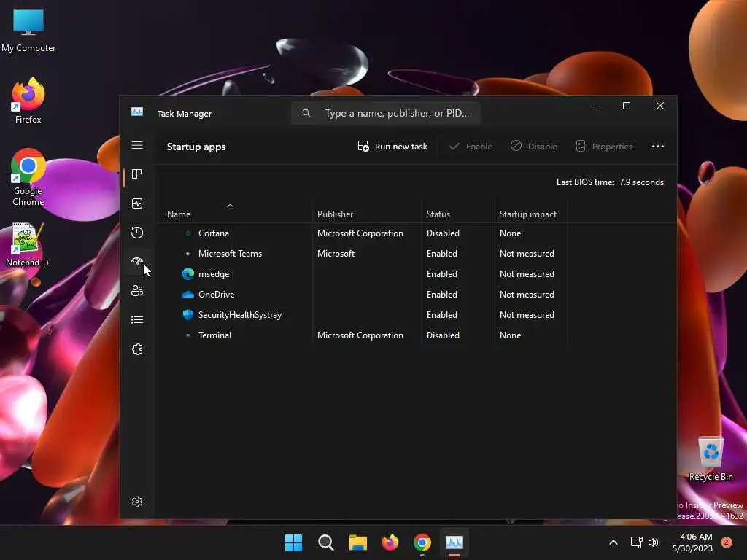This screenshot has width=747, height=560.
Task: Open the Task Manager hamburger navigation menu
Action: pos(137,145)
